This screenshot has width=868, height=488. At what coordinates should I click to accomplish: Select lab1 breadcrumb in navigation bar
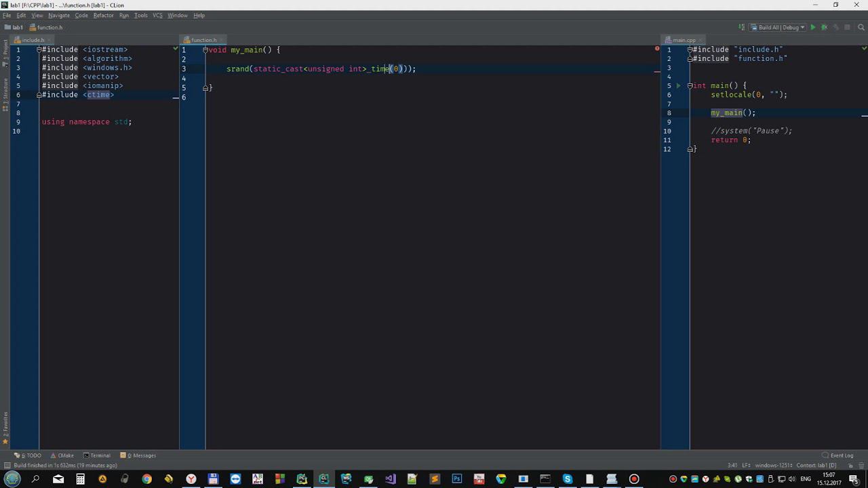click(14, 28)
